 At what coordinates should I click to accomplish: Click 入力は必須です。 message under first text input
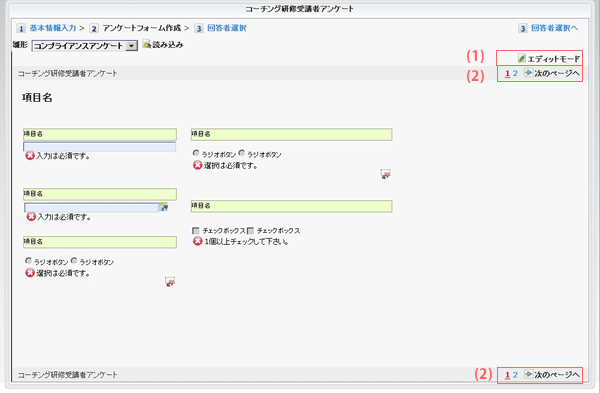pos(63,156)
